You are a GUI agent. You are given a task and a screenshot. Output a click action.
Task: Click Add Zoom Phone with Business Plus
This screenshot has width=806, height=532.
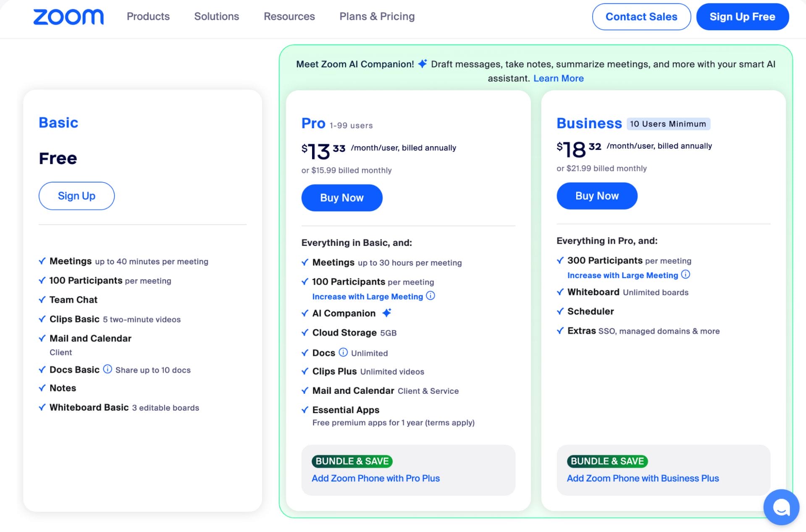[x=643, y=478]
